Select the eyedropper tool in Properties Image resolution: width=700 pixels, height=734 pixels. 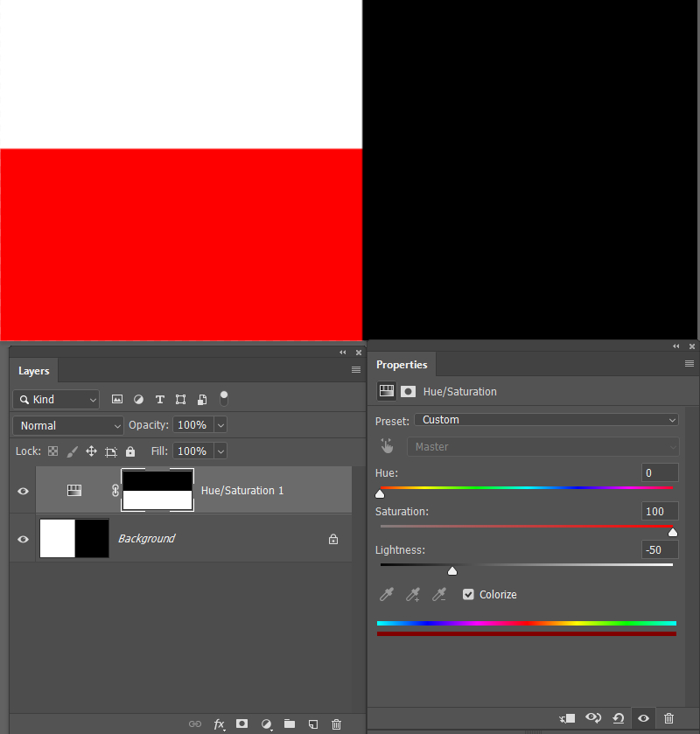387,595
